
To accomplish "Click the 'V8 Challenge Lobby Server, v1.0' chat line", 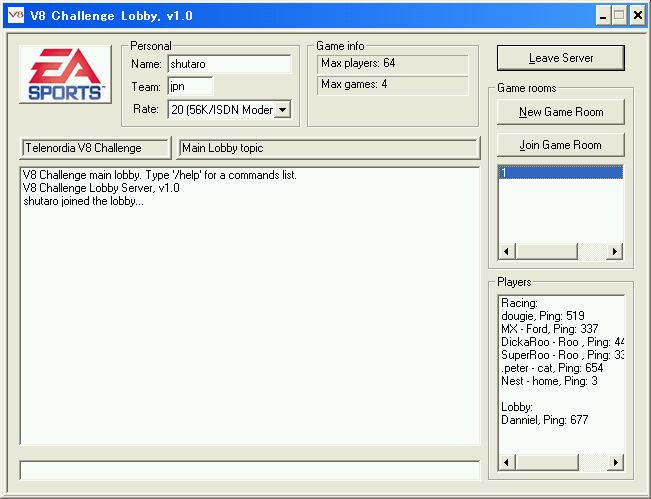I will point(101,188).
